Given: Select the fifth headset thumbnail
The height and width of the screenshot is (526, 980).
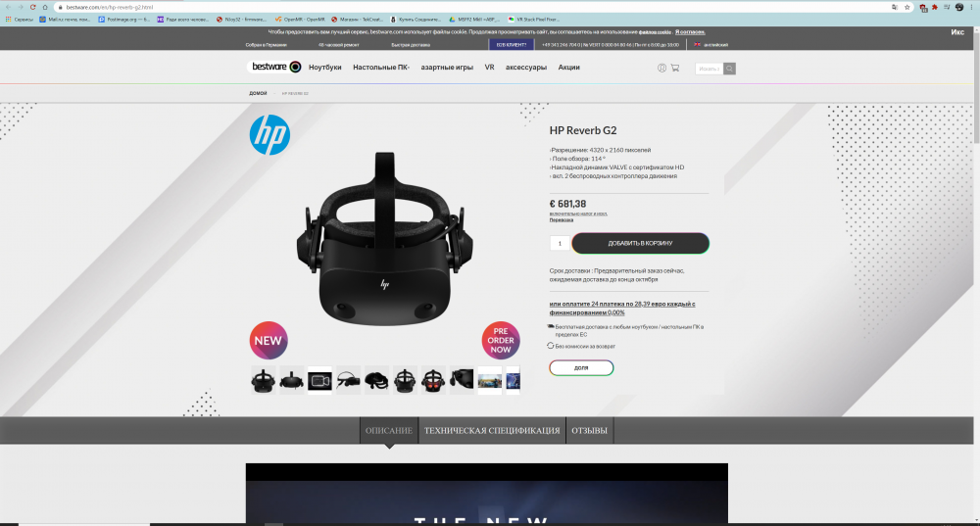Looking at the screenshot, I should (x=376, y=380).
